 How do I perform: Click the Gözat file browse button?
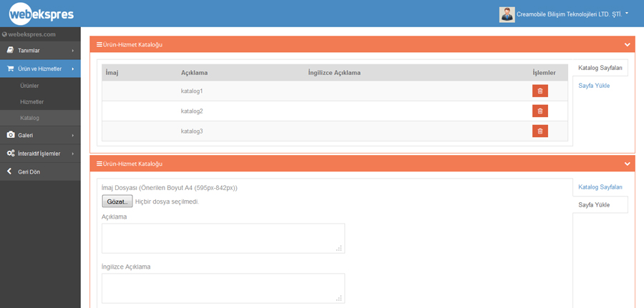pos(117,202)
